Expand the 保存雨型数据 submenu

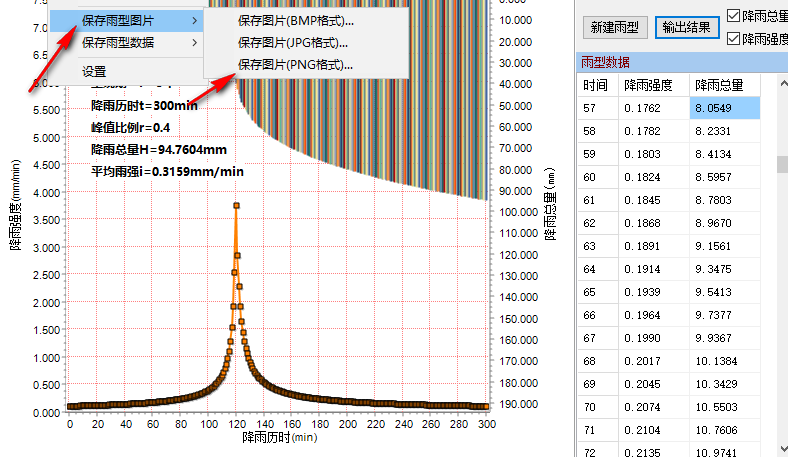coord(118,42)
